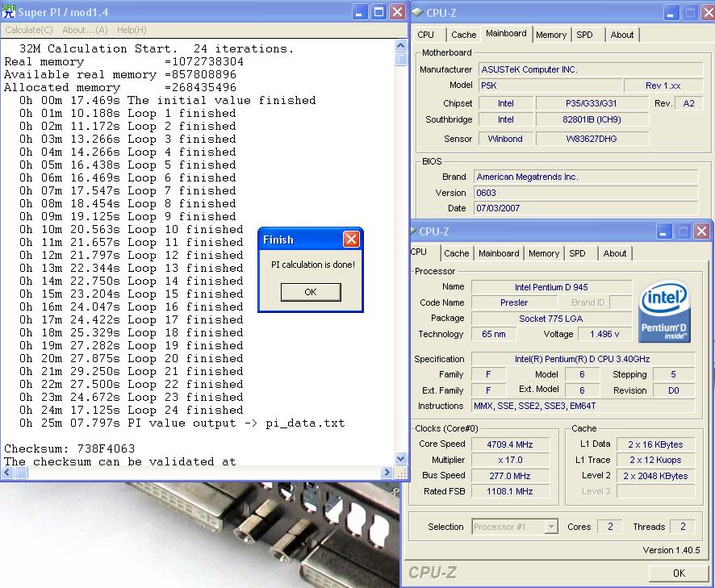Open Memory tab in lower CPU-Z window
This screenshot has width=715, height=588.
(x=544, y=253)
